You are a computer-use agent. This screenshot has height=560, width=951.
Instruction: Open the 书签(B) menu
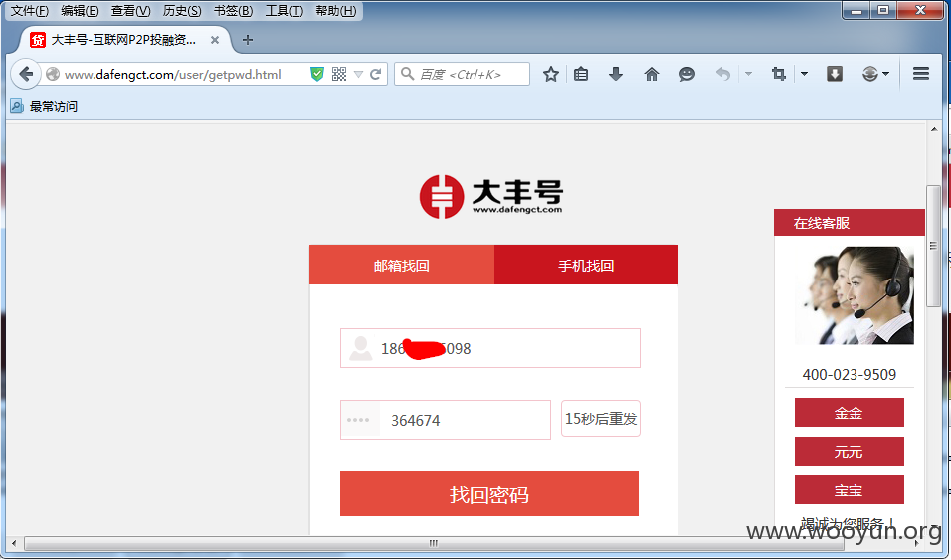click(233, 10)
